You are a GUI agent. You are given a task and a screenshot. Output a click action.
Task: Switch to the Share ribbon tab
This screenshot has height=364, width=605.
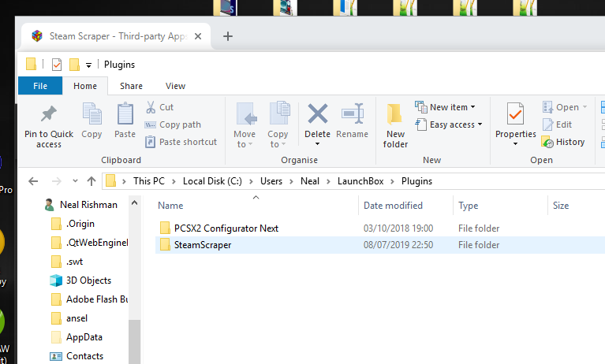click(131, 86)
